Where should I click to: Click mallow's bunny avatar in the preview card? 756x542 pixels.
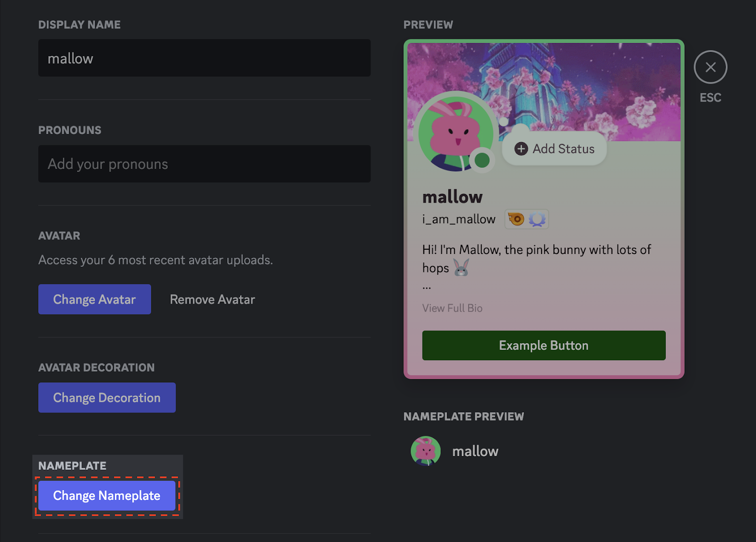(x=455, y=132)
